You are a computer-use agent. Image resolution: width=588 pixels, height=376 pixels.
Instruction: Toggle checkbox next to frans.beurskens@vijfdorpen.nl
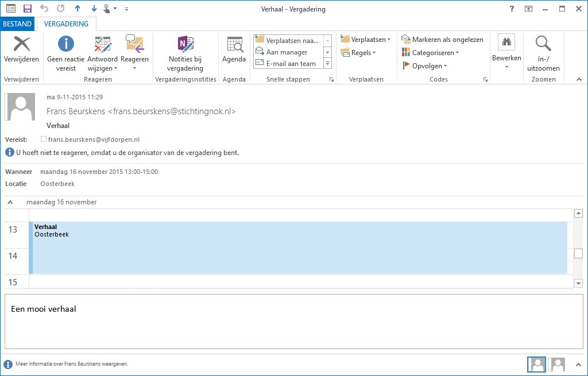(44, 139)
